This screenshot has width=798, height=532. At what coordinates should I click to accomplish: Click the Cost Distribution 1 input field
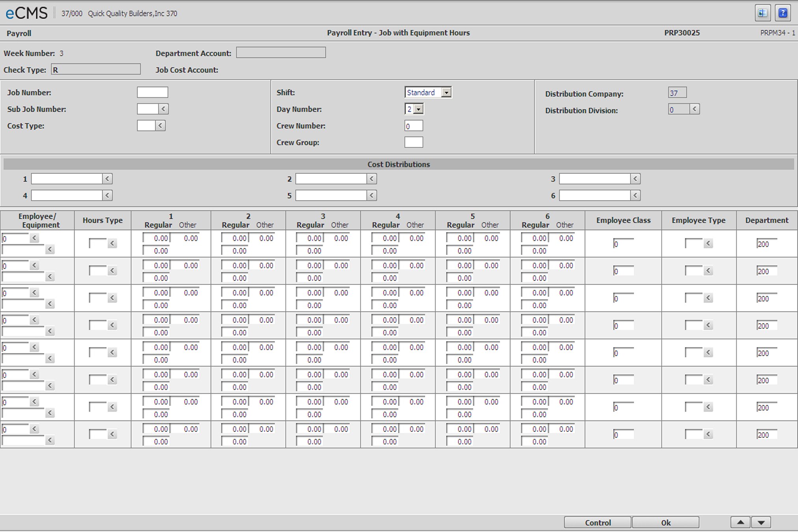point(67,179)
